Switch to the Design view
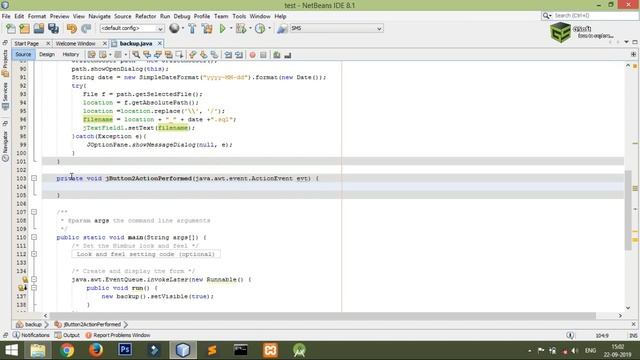640x360 pixels. click(x=47, y=54)
